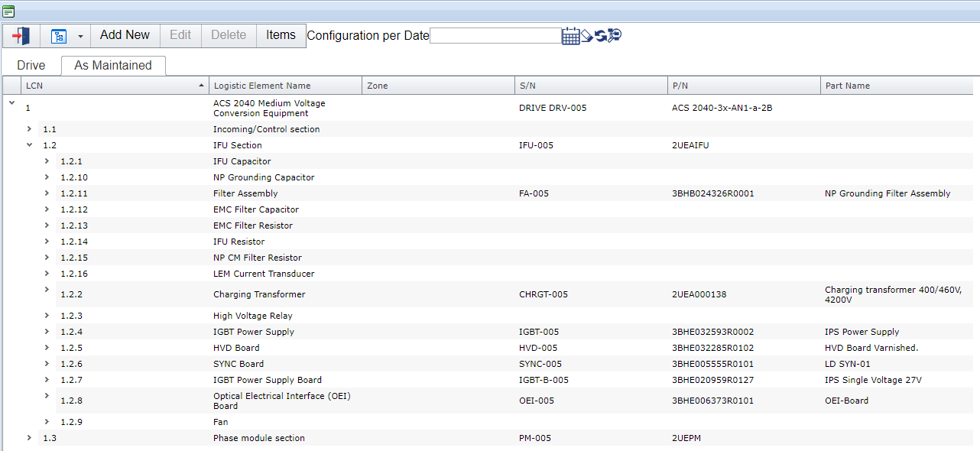Sort by the LCN column header
This screenshot has width=980, height=451.
[x=115, y=86]
